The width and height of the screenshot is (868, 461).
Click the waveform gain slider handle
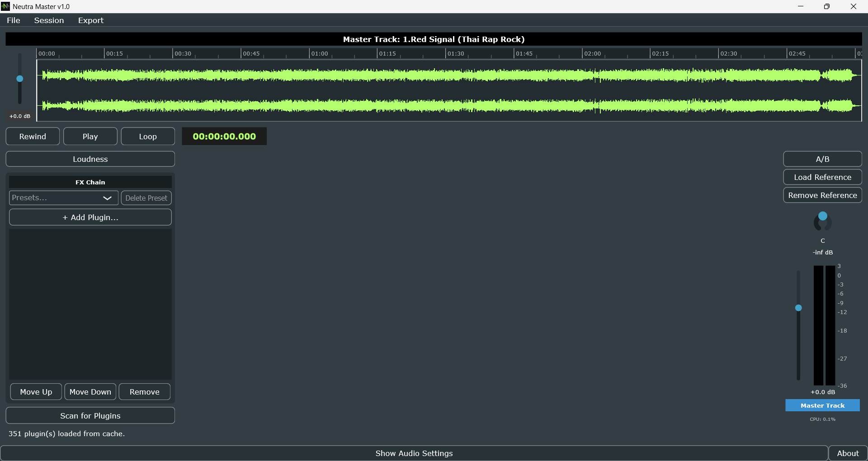pyautogui.click(x=20, y=79)
